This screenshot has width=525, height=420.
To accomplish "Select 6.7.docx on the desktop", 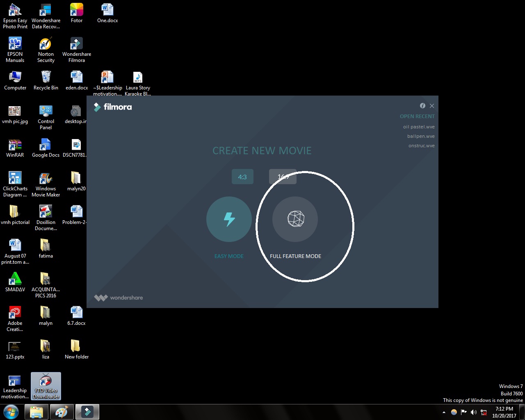I will pos(77,316).
